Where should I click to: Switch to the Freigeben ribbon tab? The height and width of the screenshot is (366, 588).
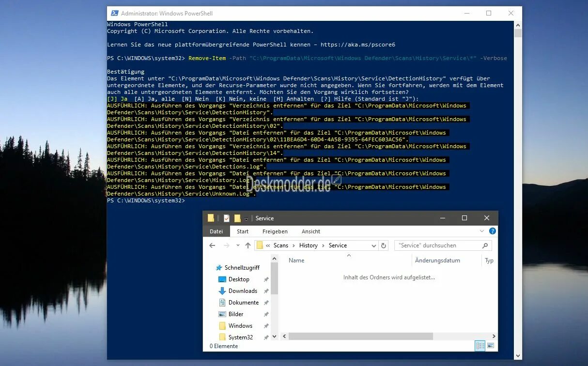coord(275,231)
